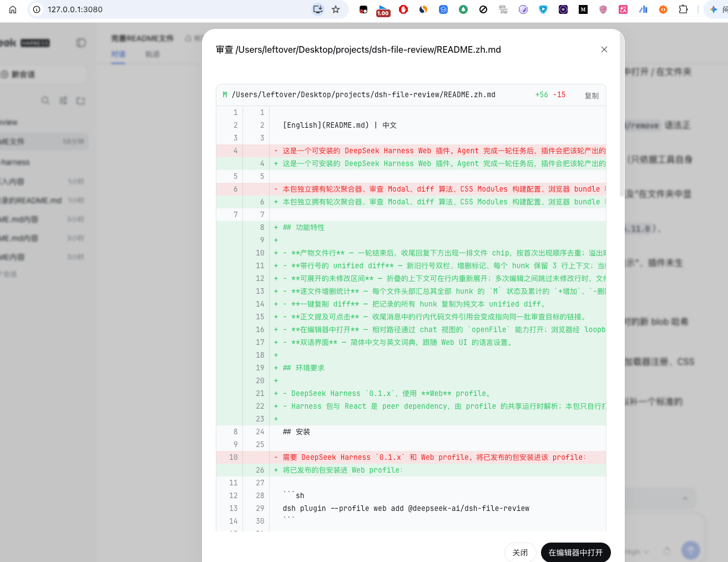
Task: Open the blue bar-chart extension icon
Action: [x=643, y=9]
